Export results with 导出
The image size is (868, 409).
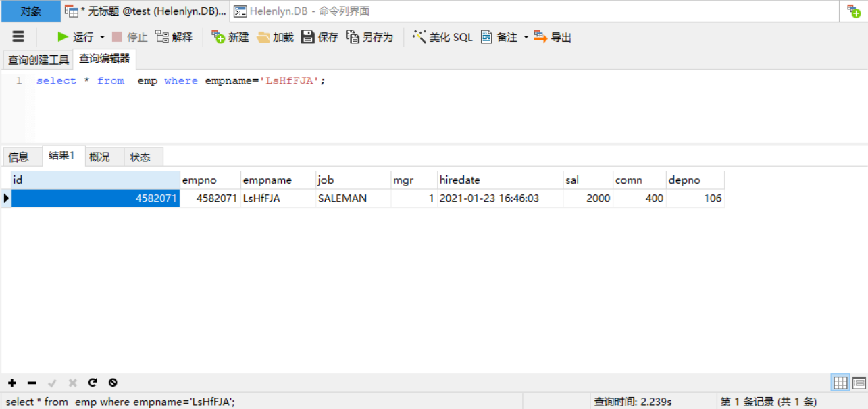pos(553,37)
